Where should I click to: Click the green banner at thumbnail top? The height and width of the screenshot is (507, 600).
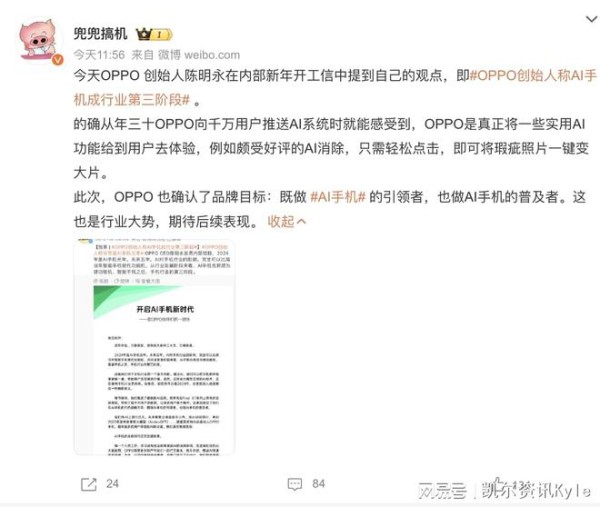[138, 300]
